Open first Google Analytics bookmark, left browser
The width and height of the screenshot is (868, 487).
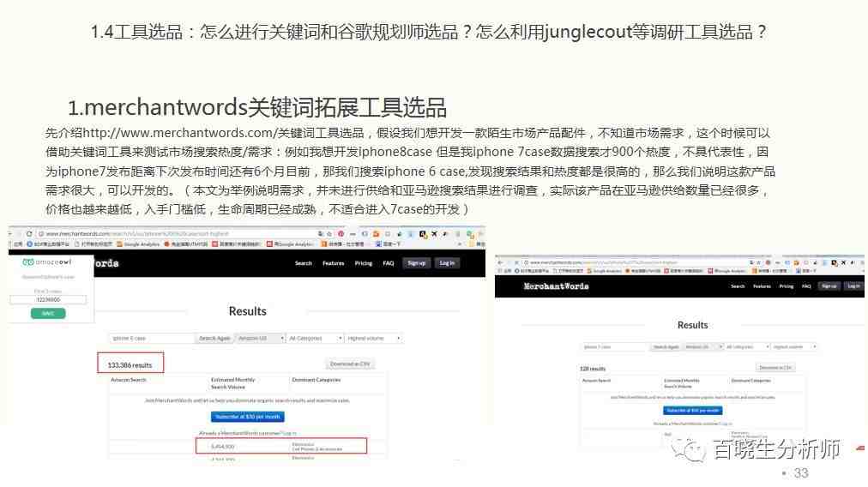click(138, 244)
